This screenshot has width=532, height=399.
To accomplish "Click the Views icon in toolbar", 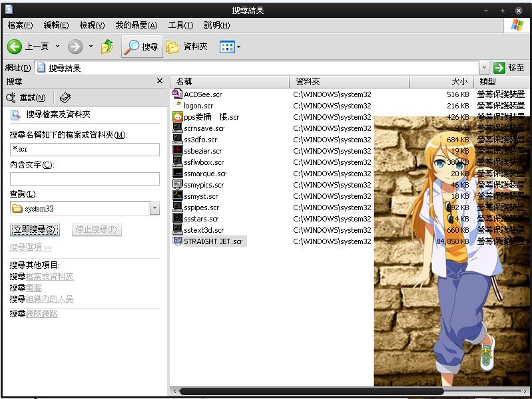I will [227, 47].
